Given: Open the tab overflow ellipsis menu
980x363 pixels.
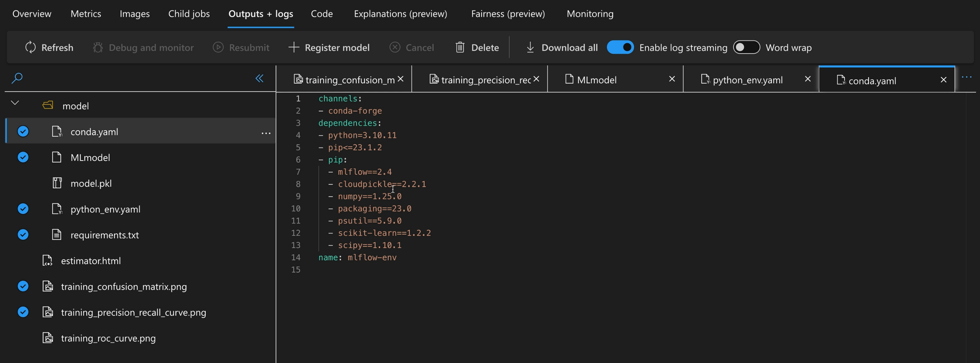Looking at the screenshot, I should pyautogui.click(x=966, y=77).
